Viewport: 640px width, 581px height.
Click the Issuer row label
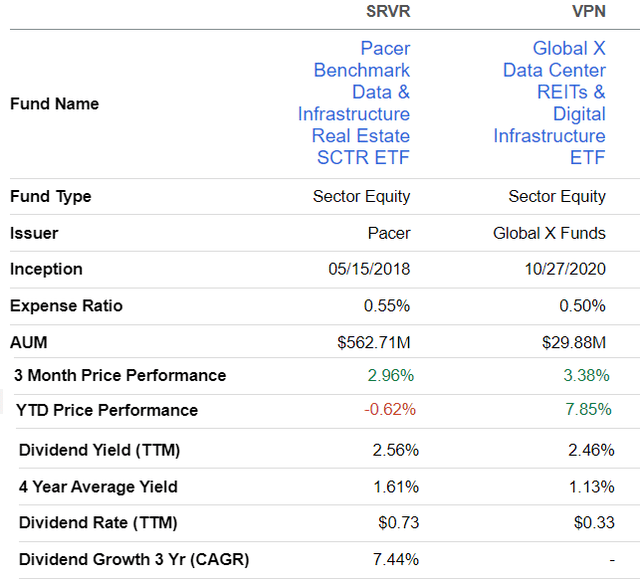(34, 233)
